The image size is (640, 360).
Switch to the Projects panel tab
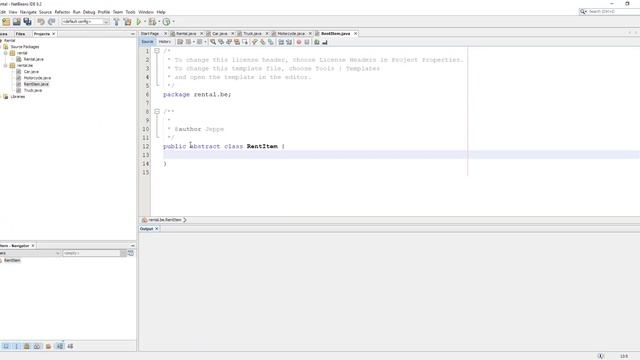pos(42,34)
